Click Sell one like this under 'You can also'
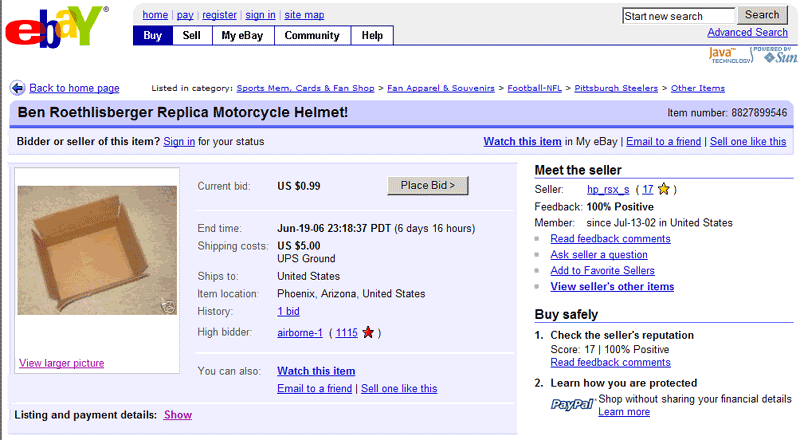 click(399, 388)
